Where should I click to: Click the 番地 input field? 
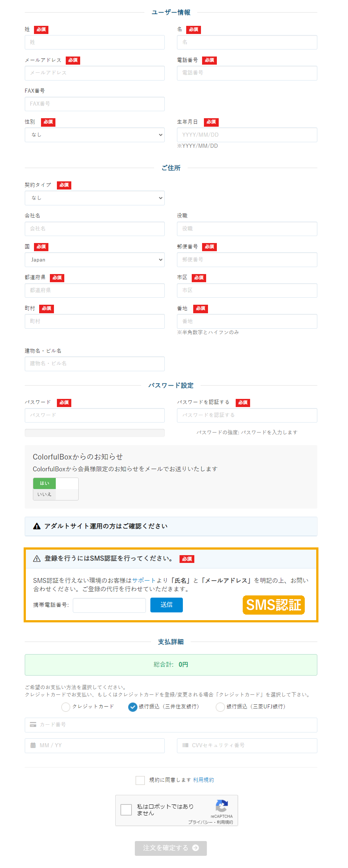point(247,321)
